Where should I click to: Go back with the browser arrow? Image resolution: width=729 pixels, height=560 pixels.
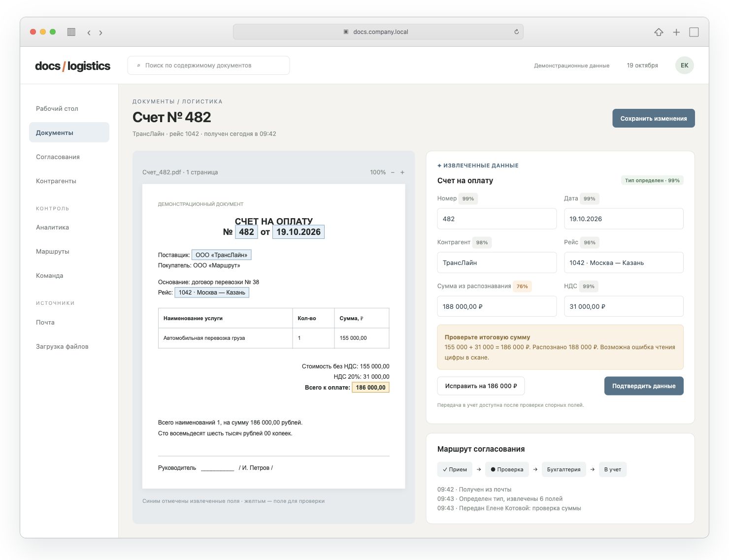(x=89, y=33)
